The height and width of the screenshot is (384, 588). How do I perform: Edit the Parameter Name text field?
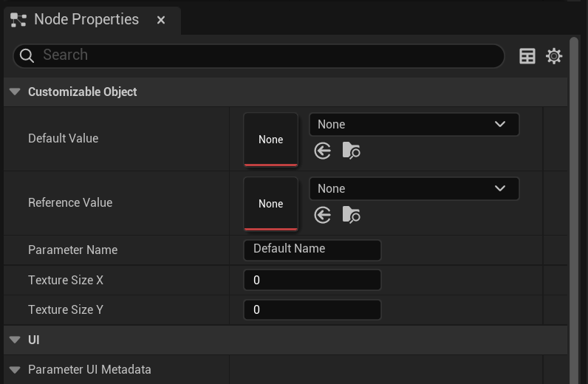(312, 250)
